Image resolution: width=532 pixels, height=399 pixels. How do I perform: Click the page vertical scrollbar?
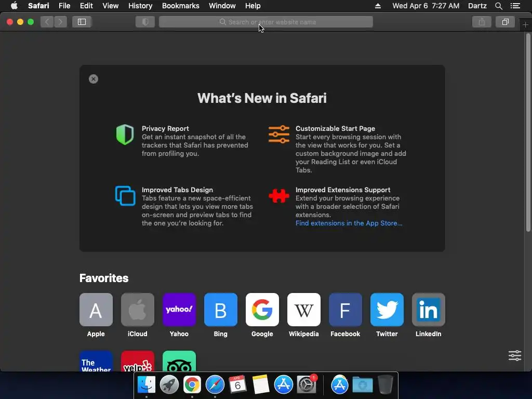pos(528,134)
